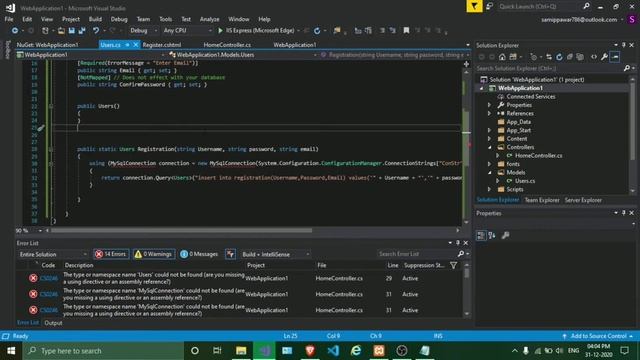This screenshot has height=360, width=640.
Task: Switch to the Output tab
Action: (x=53, y=323)
